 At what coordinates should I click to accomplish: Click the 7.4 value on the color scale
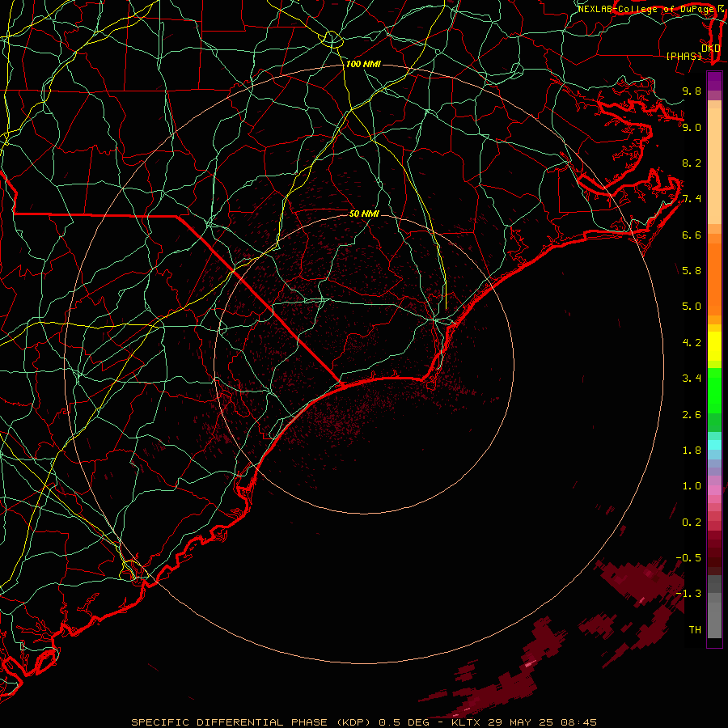[x=692, y=199]
